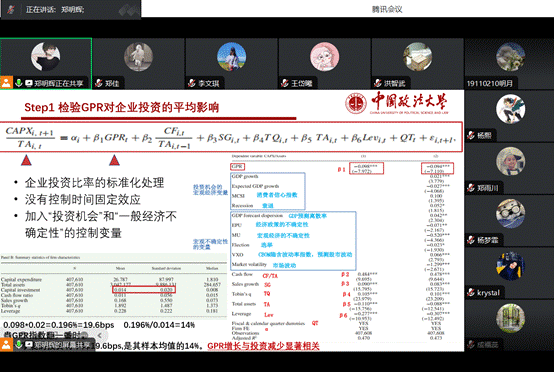The image size is (554, 372).
Task: Collapse the screen-share label with the chevron arrow
Action: pyautogui.click(x=100, y=335)
